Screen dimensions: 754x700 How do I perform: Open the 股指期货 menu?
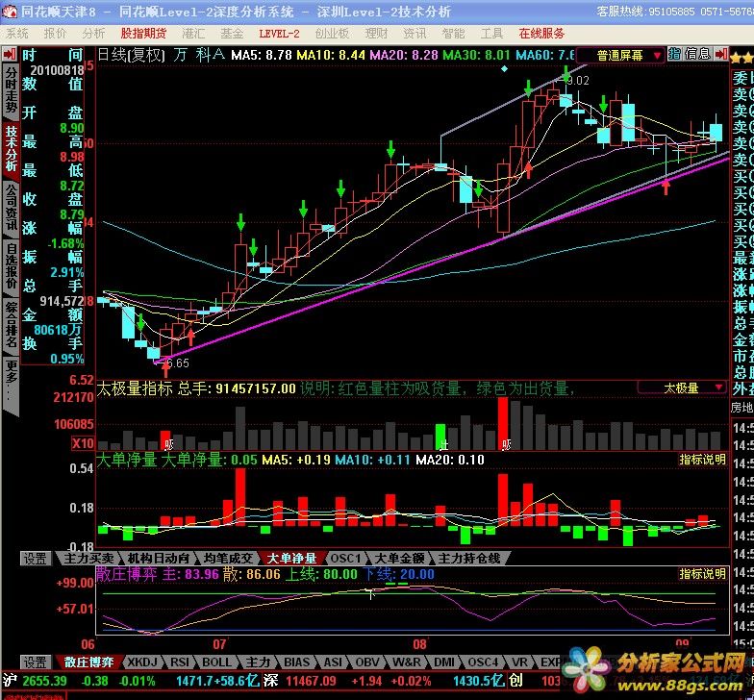pyautogui.click(x=143, y=33)
